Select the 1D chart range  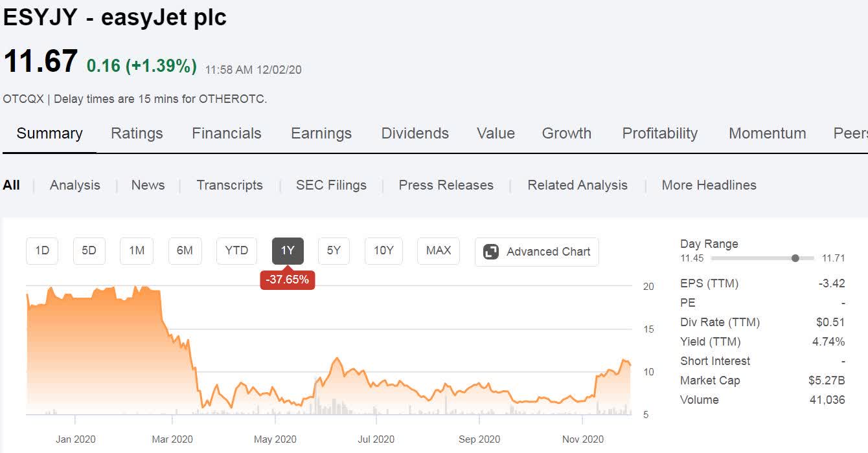point(41,251)
